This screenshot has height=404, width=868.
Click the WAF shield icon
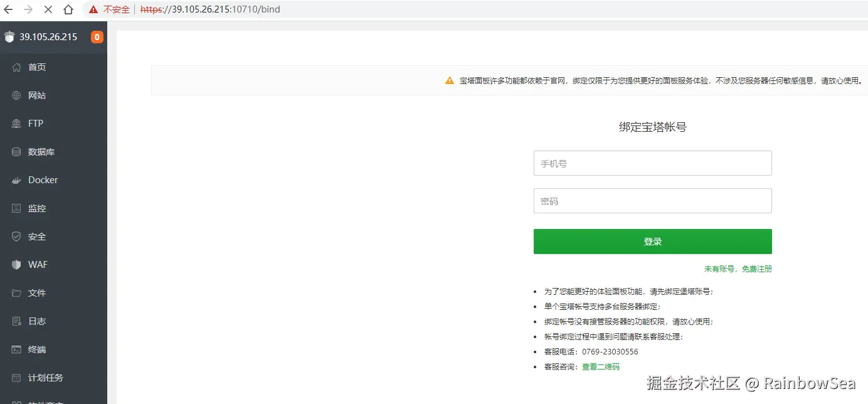[17, 265]
